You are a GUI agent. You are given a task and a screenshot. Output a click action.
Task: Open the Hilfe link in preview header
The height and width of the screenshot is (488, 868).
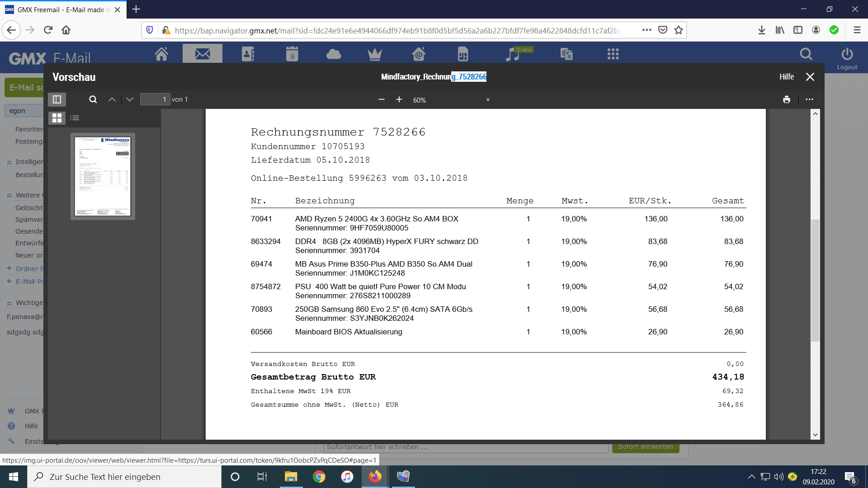[786, 77]
